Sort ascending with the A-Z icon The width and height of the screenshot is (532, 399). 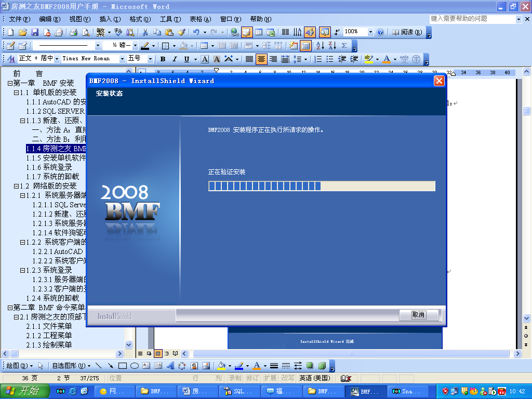point(320,46)
